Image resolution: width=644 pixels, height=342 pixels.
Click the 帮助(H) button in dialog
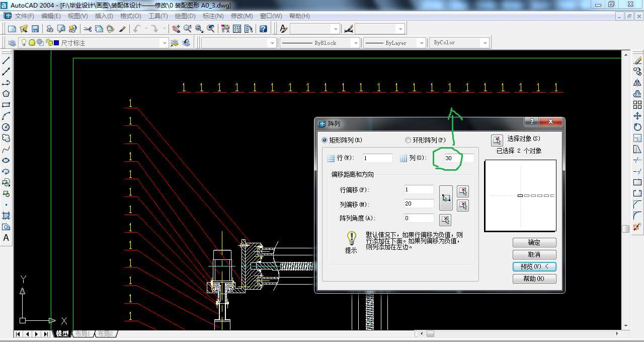pyautogui.click(x=534, y=279)
